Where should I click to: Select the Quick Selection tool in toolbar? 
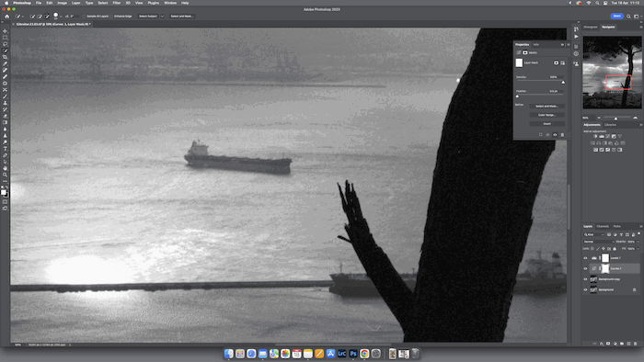tap(5, 51)
